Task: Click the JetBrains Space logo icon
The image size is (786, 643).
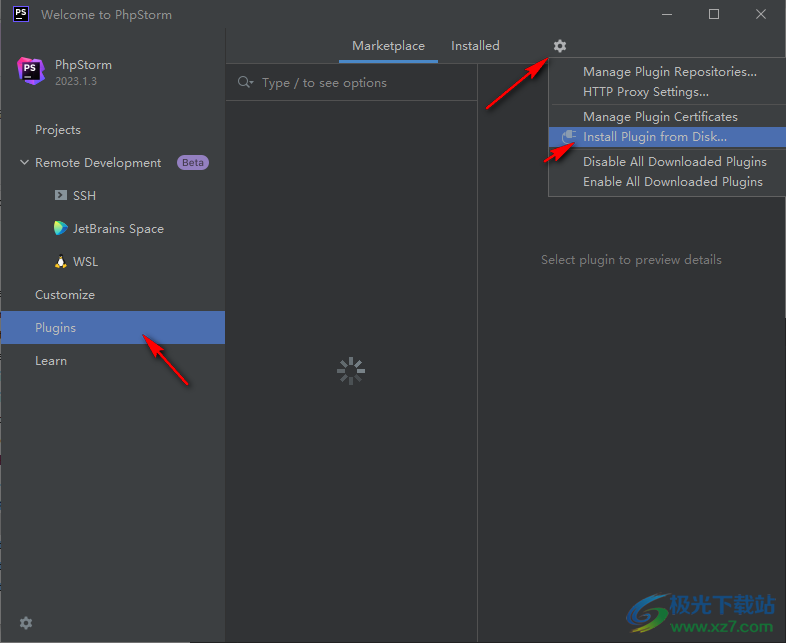Action: click(x=61, y=228)
